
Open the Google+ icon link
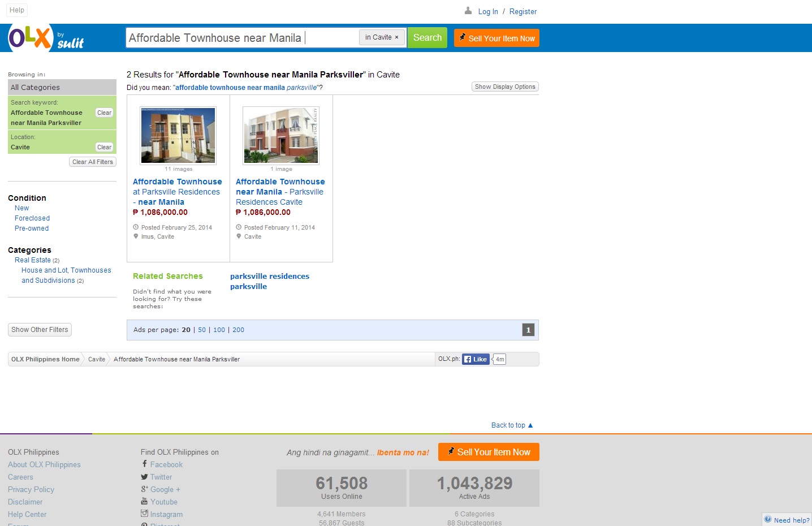pos(144,489)
